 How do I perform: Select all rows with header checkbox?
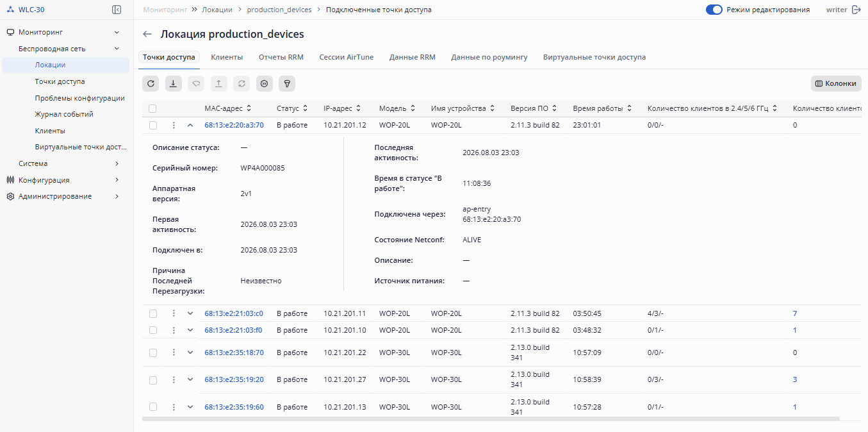[x=152, y=108]
